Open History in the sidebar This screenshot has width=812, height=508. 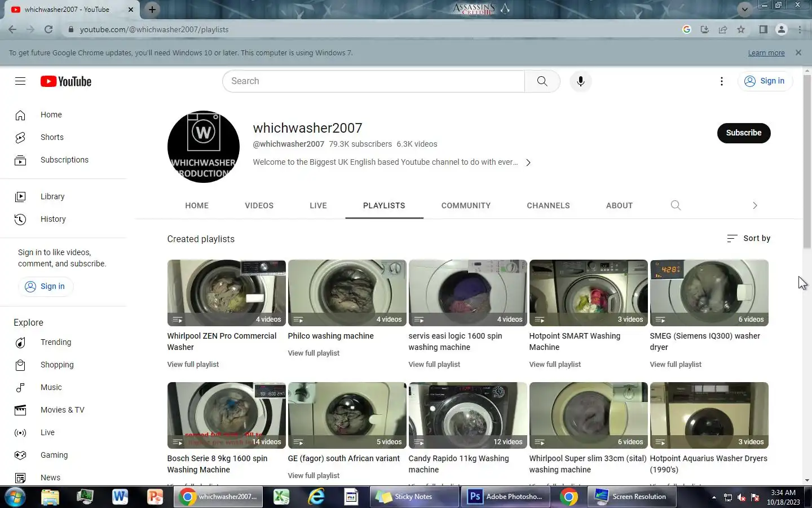click(x=63, y=219)
